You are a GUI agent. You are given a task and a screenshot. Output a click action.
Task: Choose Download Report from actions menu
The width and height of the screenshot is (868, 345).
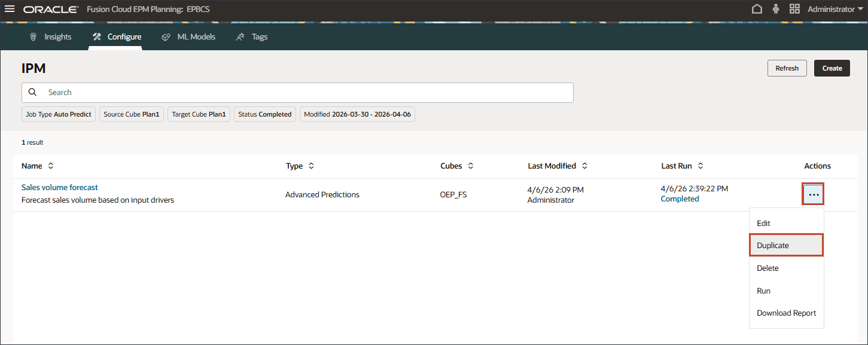[786, 313]
